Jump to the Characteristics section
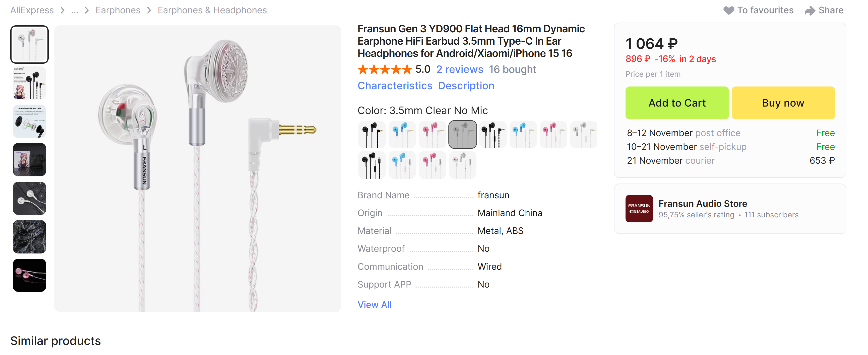 point(395,86)
